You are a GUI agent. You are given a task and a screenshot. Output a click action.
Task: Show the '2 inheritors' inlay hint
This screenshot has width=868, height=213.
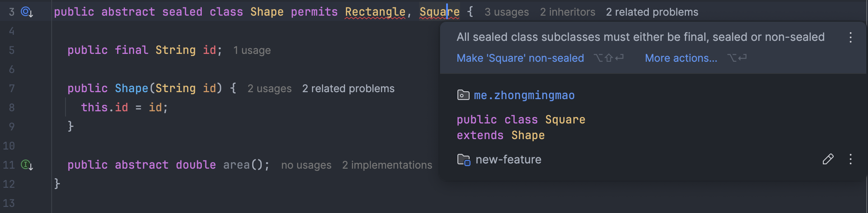[x=567, y=12]
